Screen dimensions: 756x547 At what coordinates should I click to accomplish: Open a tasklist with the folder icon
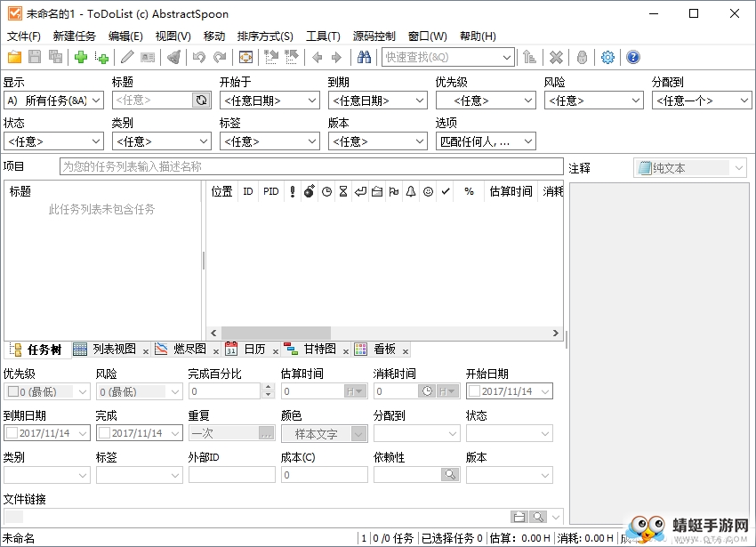[14, 58]
